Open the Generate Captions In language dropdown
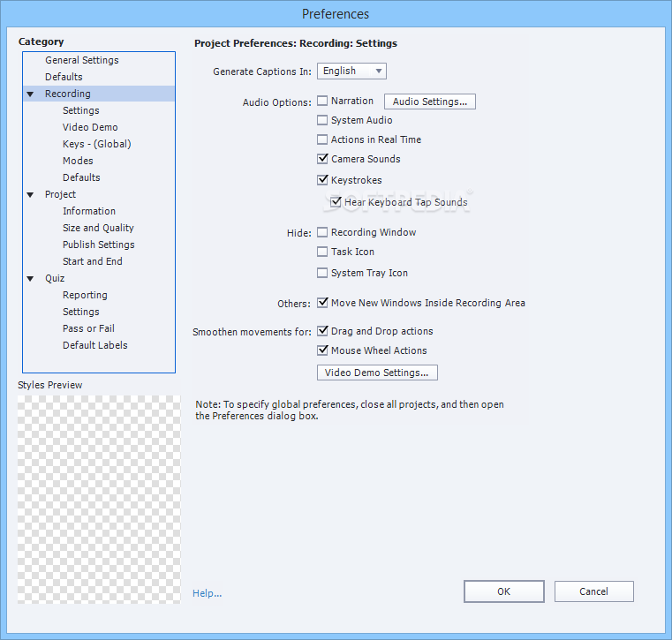Screen dimensions: 672x640 [x=351, y=72]
